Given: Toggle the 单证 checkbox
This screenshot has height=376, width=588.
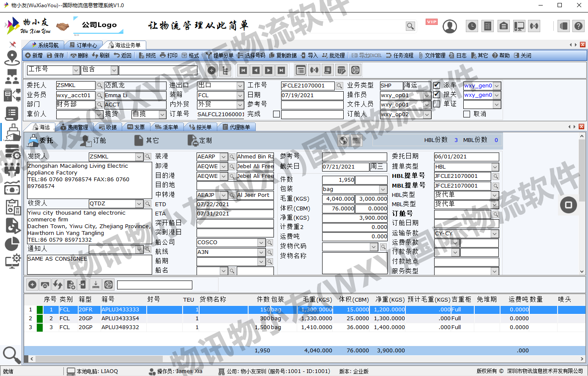Looking at the screenshot, I should [x=437, y=104].
